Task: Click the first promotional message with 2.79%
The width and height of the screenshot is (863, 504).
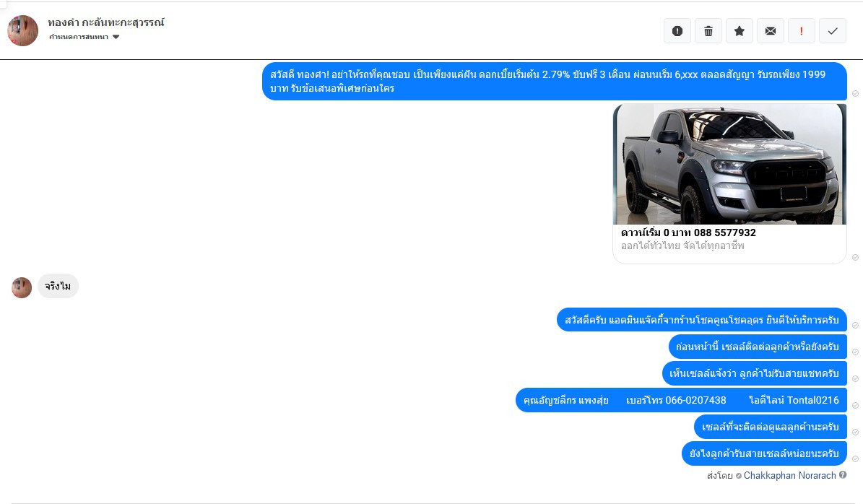Action: click(554, 81)
